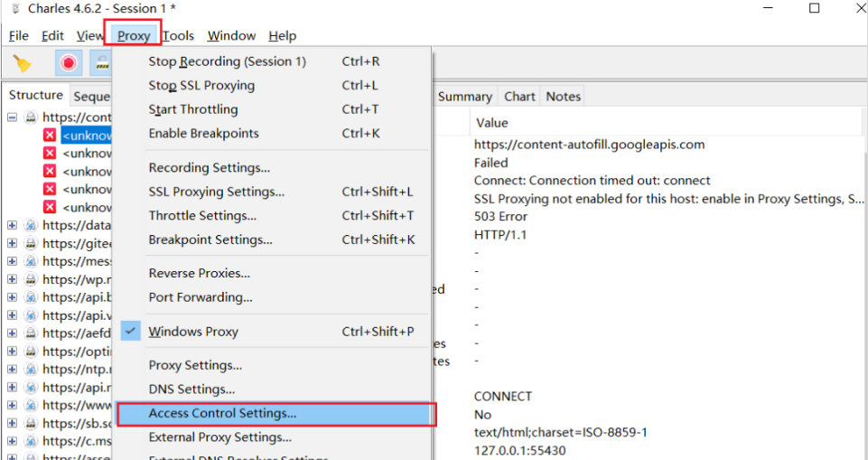Image resolution: width=868 pixels, height=460 pixels.
Task: Expand the https://wp. tree node
Action: [x=12, y=279]
